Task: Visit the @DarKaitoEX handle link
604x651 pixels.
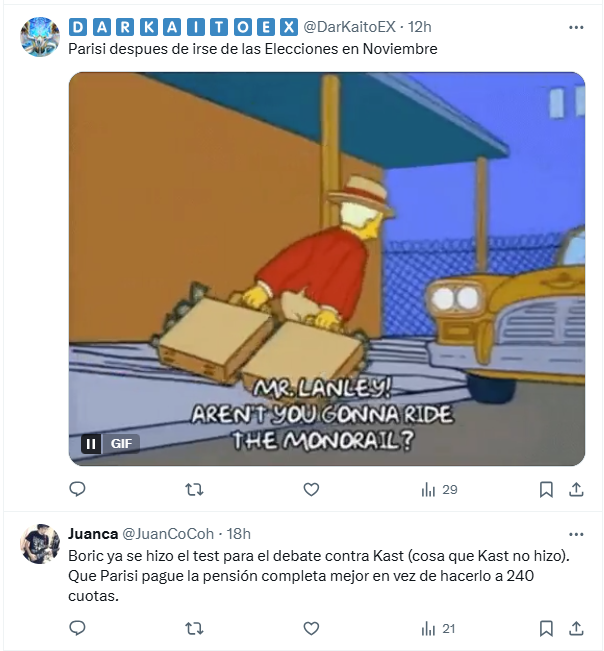Action: pos(350,27)
